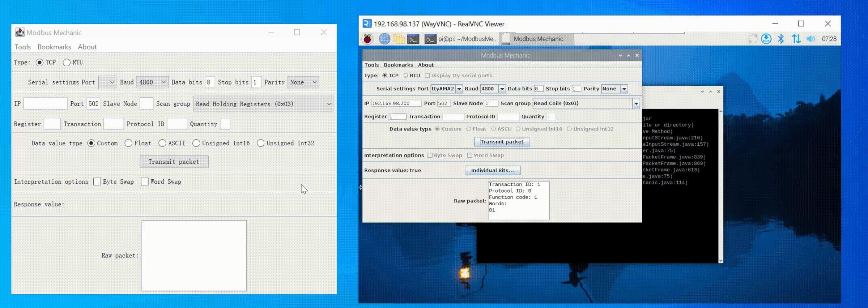
Task: Click the Raw packet text area in Windows app
Action: tap(194, 256)
